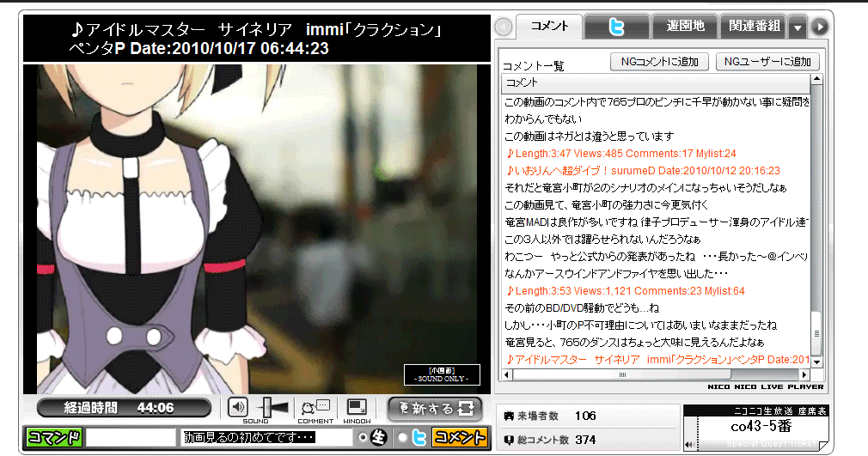Click the 小画面 SOUND ONLY overlay box
Image resolution: width=868 pixels, height=456 pixels.
(x=442, y=374)
